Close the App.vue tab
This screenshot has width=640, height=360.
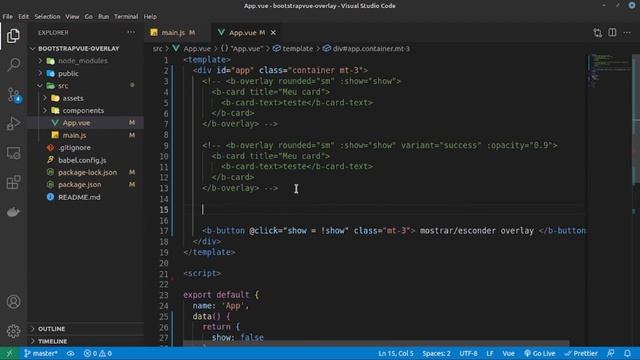(273, 33)
